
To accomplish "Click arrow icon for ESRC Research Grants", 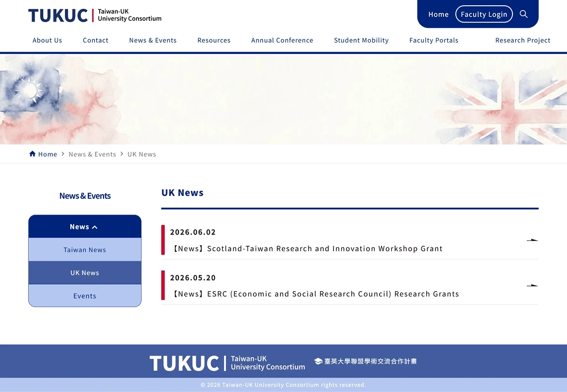I will [x=532, y=285].
